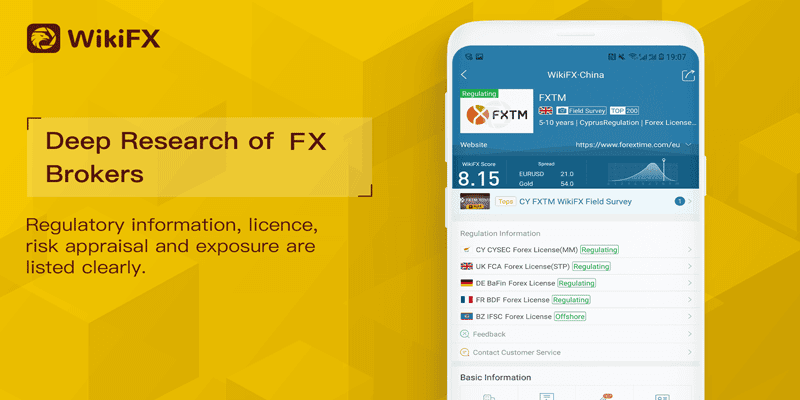
Task: Open CY FXTM WikiFX Field Survey item
Action: pos(576,202)
